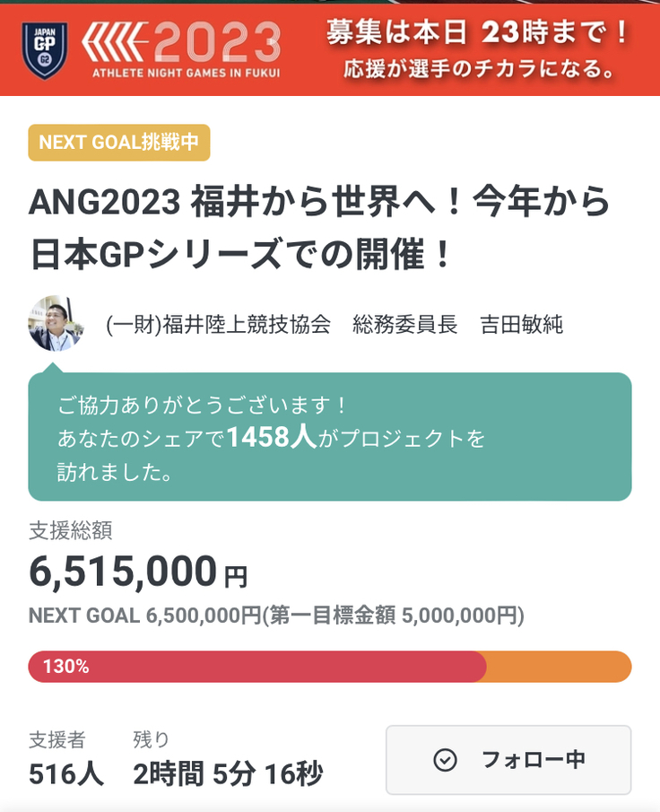
Task: Click the Japan GP G2 shield logo
Action: pos(44,47)
